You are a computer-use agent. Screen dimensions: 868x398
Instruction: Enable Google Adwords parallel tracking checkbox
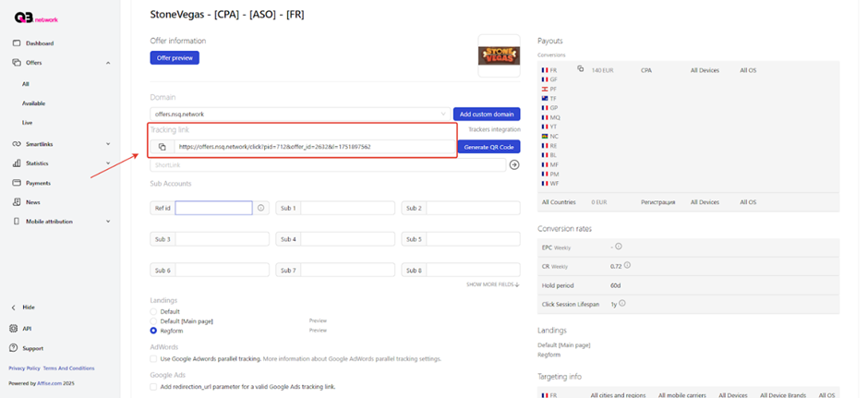(153, 358)
